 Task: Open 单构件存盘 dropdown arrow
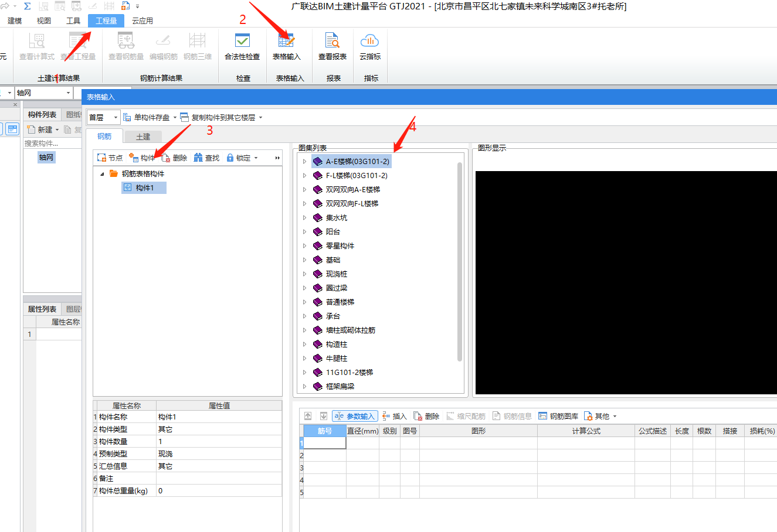point(175,117)
